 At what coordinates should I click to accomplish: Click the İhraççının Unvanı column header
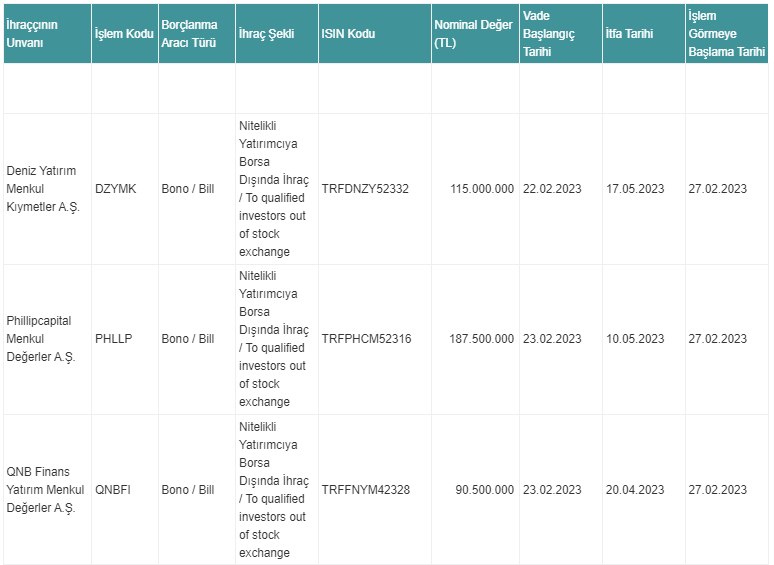47,34
